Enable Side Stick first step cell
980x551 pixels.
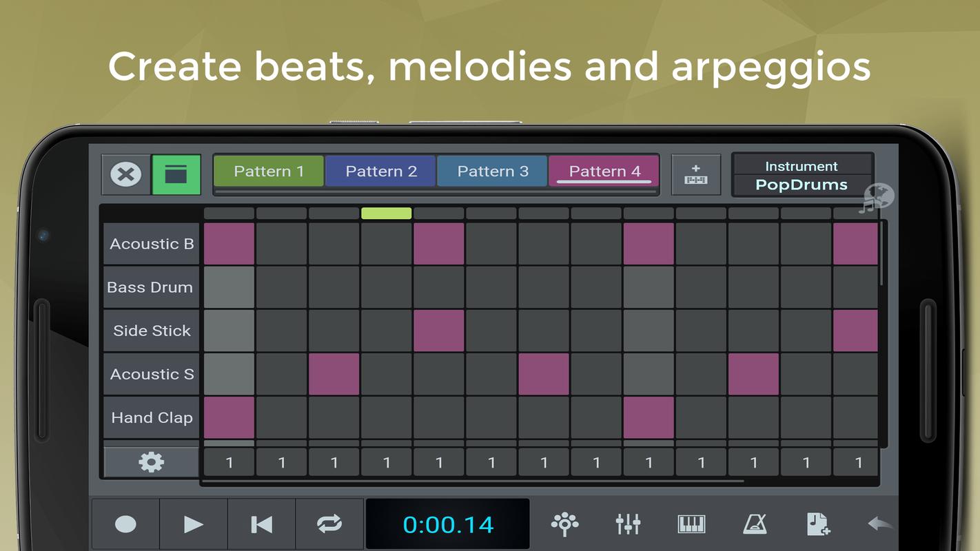click(229, 331)
